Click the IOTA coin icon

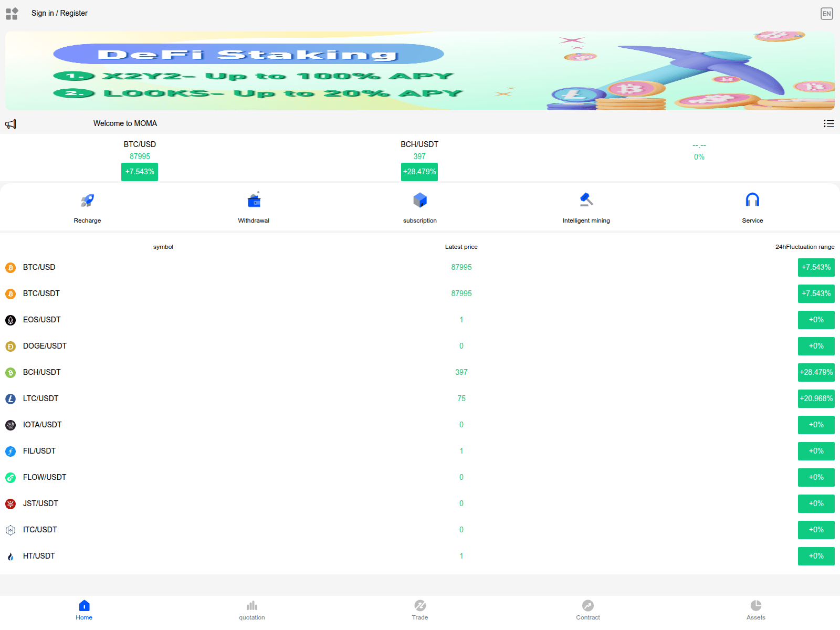(10, 425)
